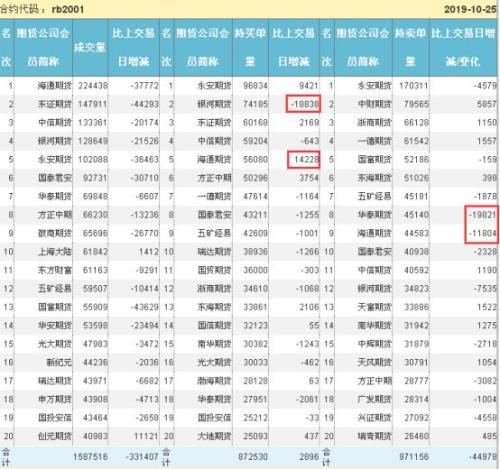Image resolution: width=500 pixels, height=469 pixels.
Task: Click volume change -6607
Action: pos(147,196)
